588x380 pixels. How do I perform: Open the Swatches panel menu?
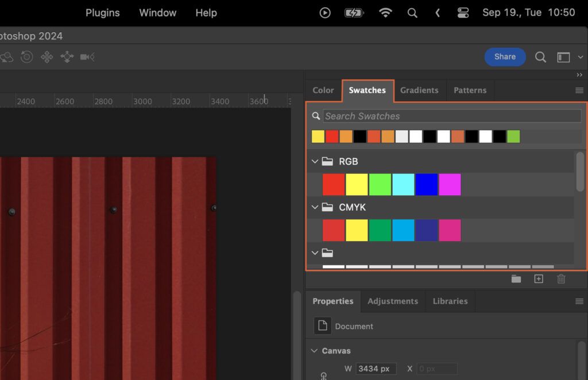pyautogui.click(x=579, y=90)
